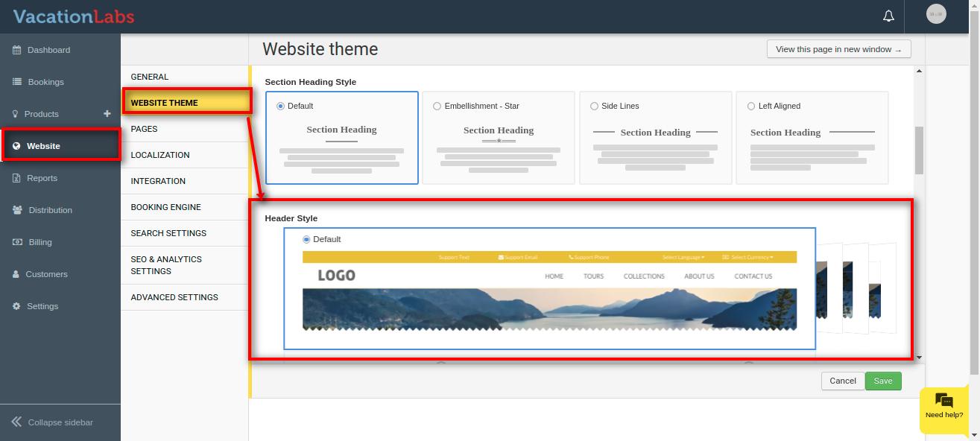This screenshot has width=980, height=441.
Task: Select Embellishment - Star heading style
Action: point(437,106)
